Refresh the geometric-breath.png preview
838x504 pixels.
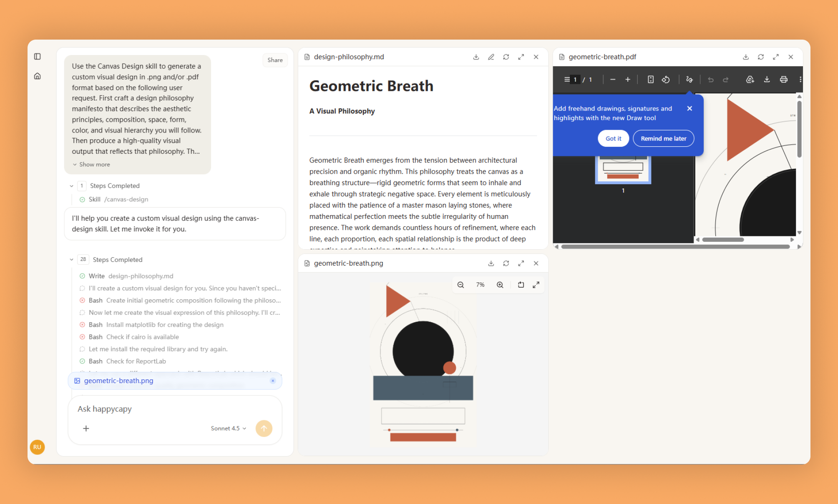tap(506, 263)
